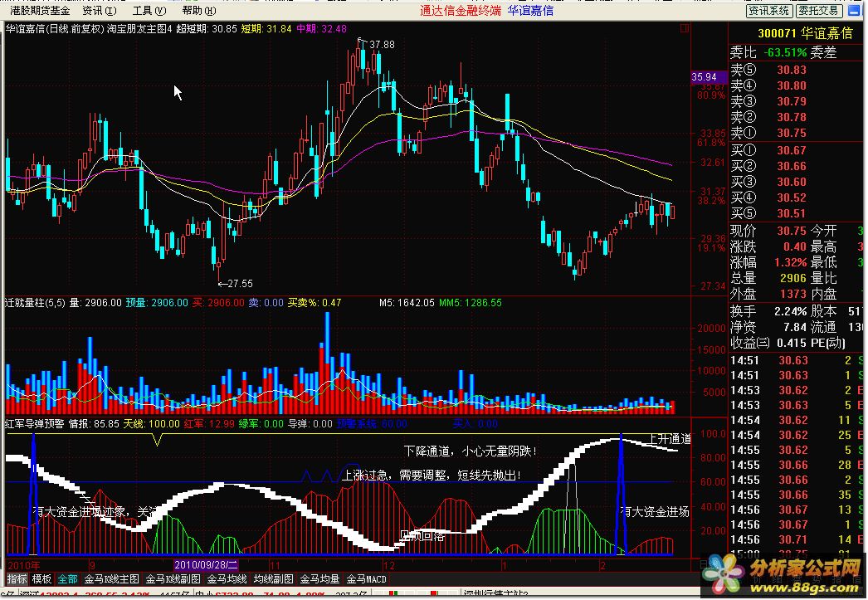Screen dimensions: 868x600
Task: Click the 通达信金融终端 title text
Action: tap(460, 11)
